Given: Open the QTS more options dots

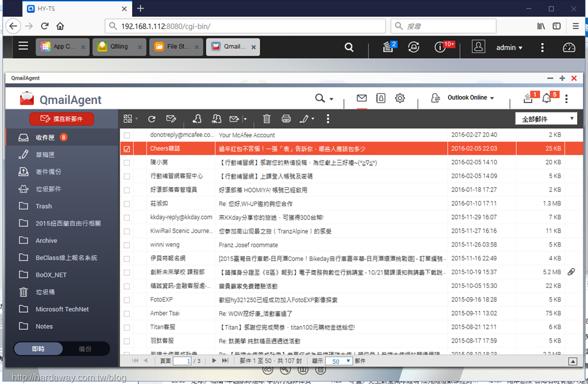Looking at the screenshot, I should (542, 47).
